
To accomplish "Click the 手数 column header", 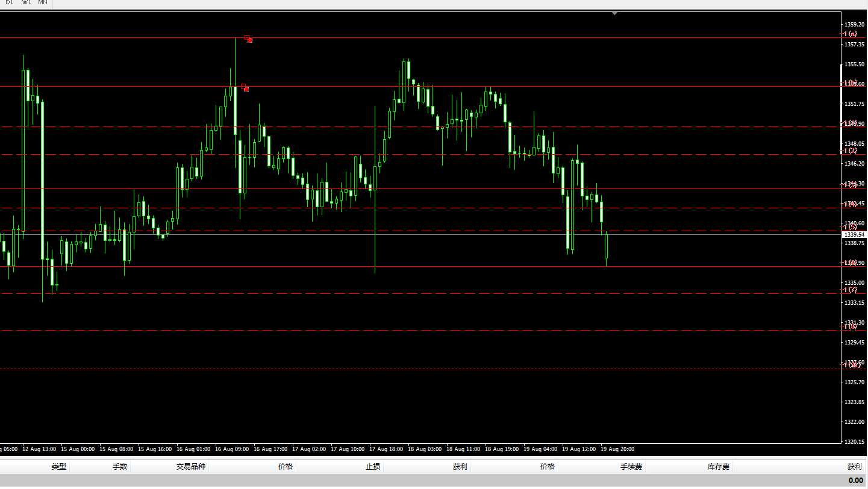I will (120, 467).
